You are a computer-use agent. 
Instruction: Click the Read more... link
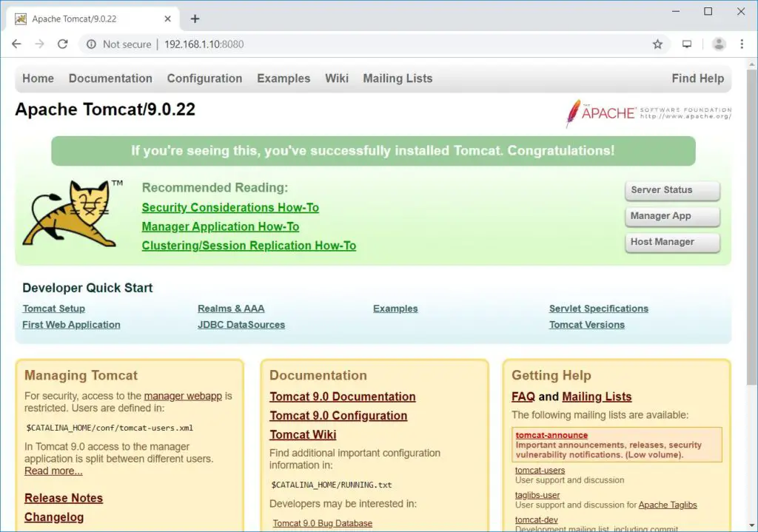(x=53, y=471)
